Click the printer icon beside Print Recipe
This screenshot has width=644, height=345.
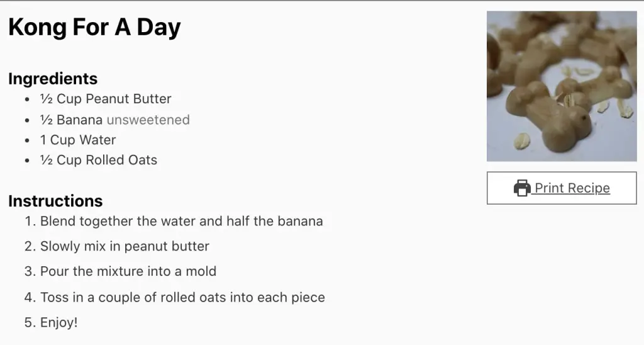tap(522, 188)
